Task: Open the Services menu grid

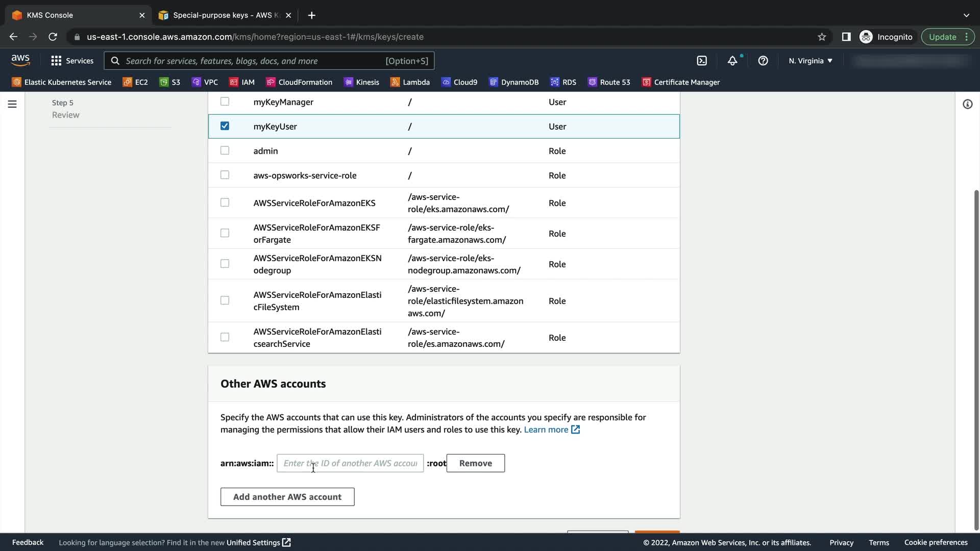Action: pyautogui.click(x=72, y=61)
